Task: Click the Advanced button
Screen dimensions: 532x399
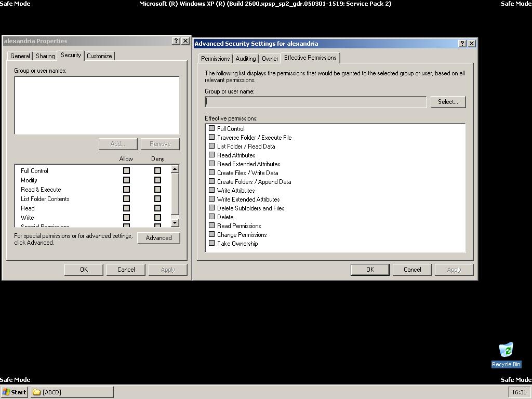Action: tap(158, 238)
